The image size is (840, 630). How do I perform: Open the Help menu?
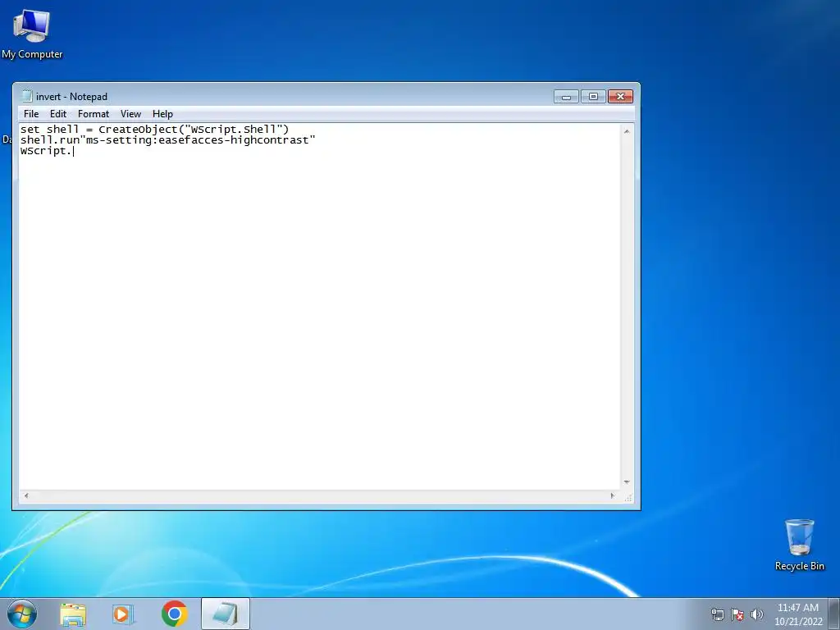[162, 113]
